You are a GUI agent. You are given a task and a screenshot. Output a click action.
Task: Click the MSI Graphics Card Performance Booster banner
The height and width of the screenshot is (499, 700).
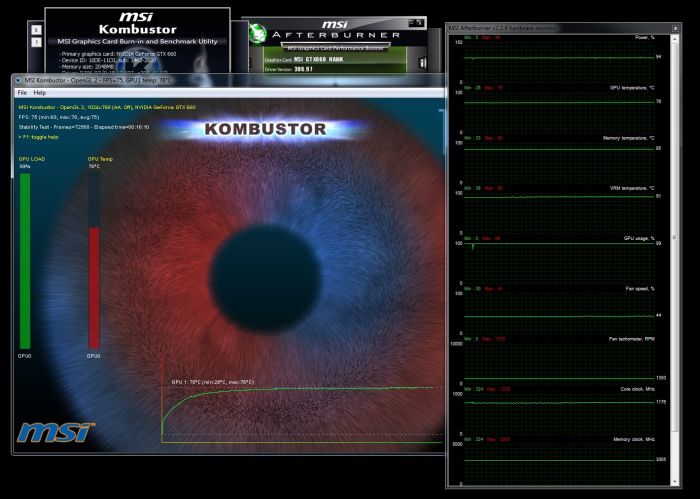pos(336,47)
